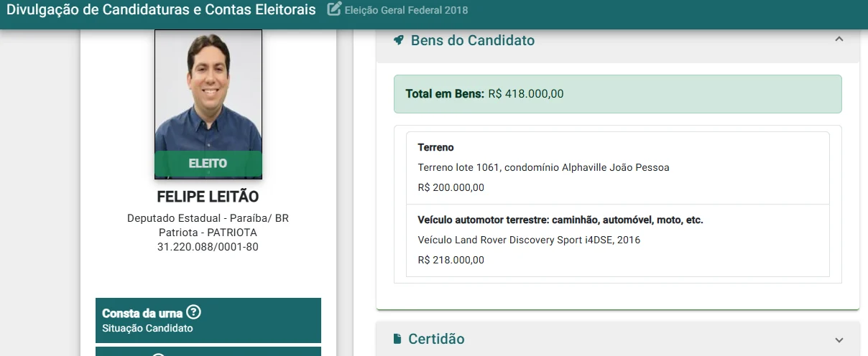The image size is (868, 356).
Task: Click the rocket icon in Bens do Candidato
Action: pyautogui.click(x=399, y=40)
